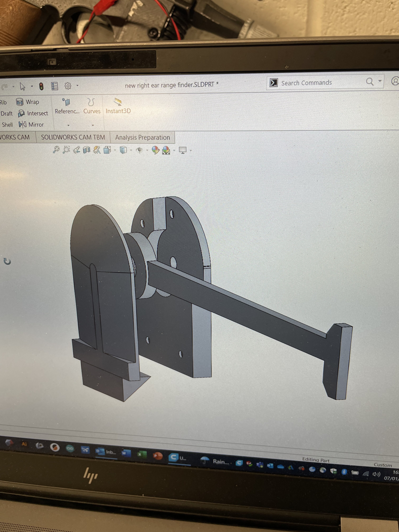Open the Excel taskbar icon
The image size is (399, 532).
point(142,454)
